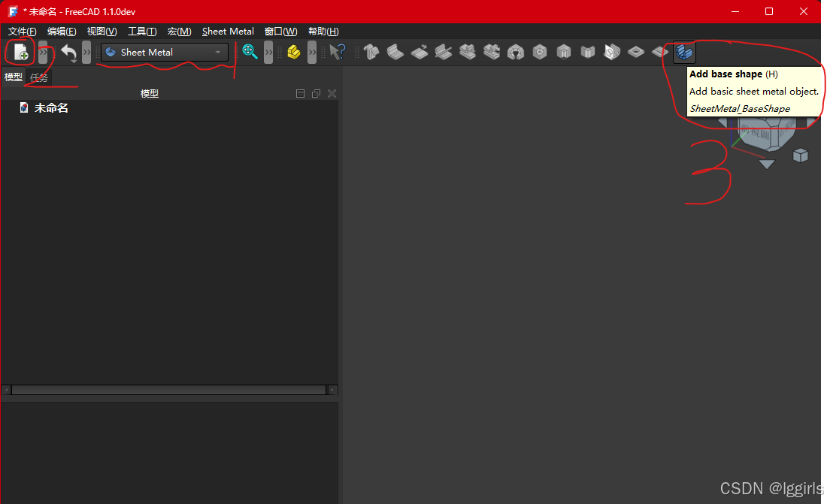This screenshot has width=827, height=504.
Task: Select the Unfold sheet metal icon
Action: point(468,52)
